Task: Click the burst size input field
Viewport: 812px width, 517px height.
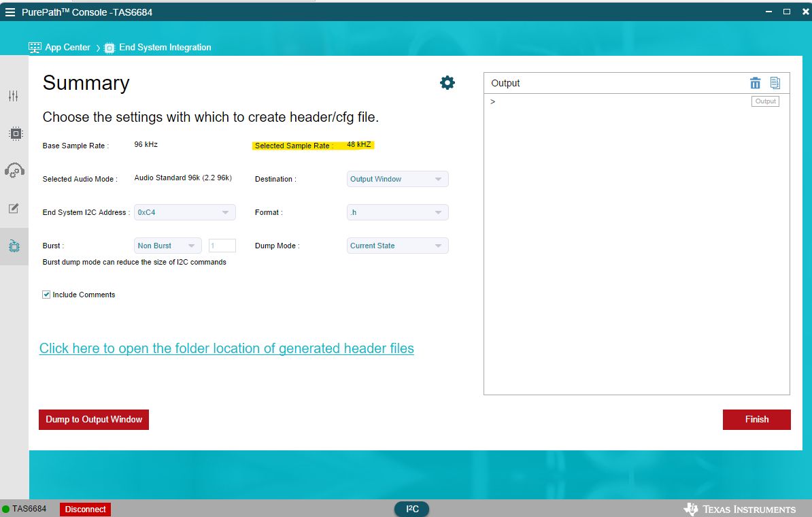Action: click(x=222, y=246)
